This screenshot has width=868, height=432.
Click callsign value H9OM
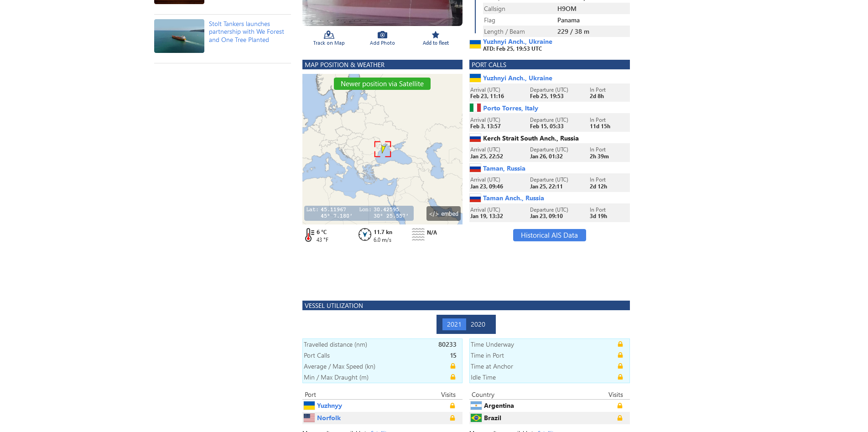coord(567,9)
